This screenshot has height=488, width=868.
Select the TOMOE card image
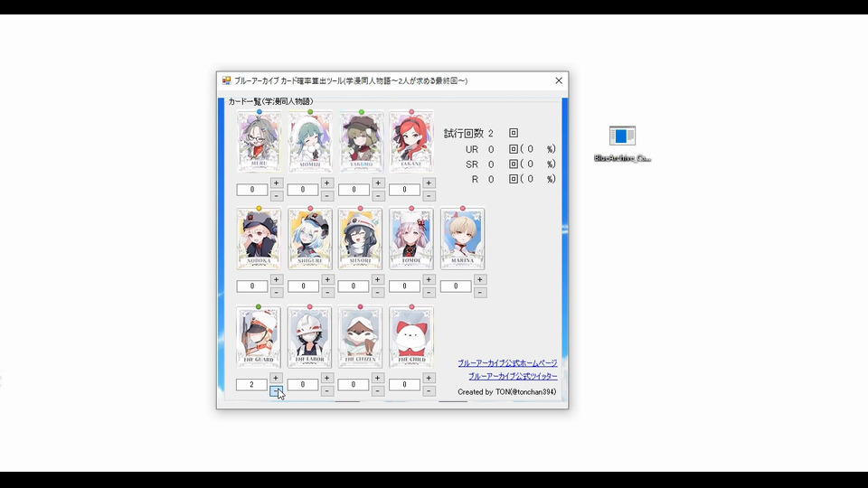(x=411, y=239)
